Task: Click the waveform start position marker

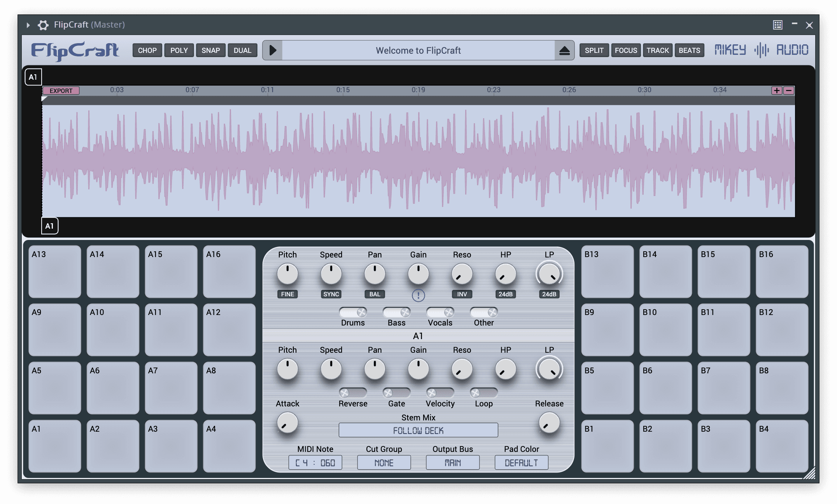Action: tap(44, 99)
